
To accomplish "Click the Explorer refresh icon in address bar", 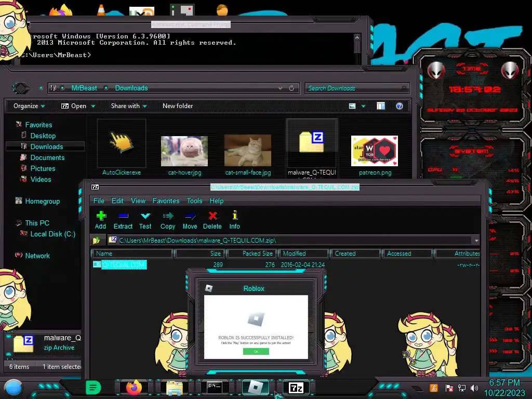I will pyautogui.click(x=291, y=88).
